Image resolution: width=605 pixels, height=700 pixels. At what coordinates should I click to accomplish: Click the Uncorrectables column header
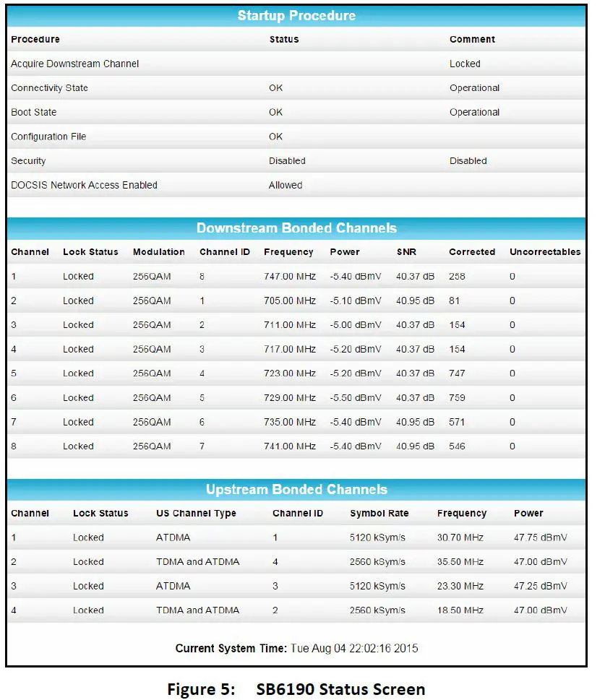point(544,251)
